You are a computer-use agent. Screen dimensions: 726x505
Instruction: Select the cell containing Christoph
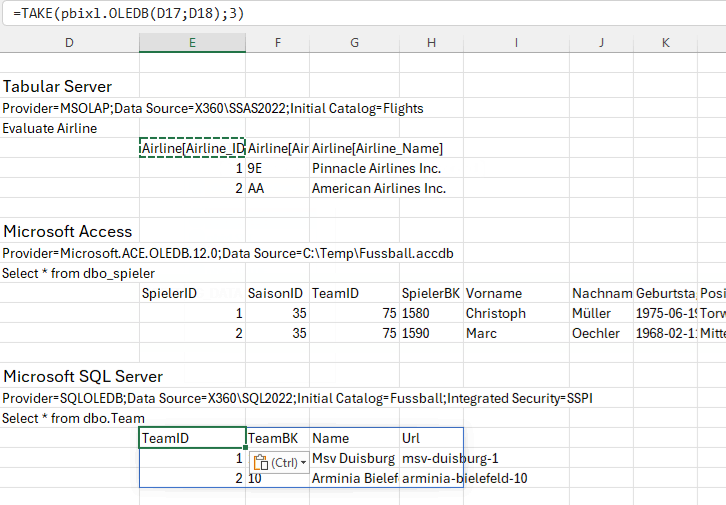496,313
